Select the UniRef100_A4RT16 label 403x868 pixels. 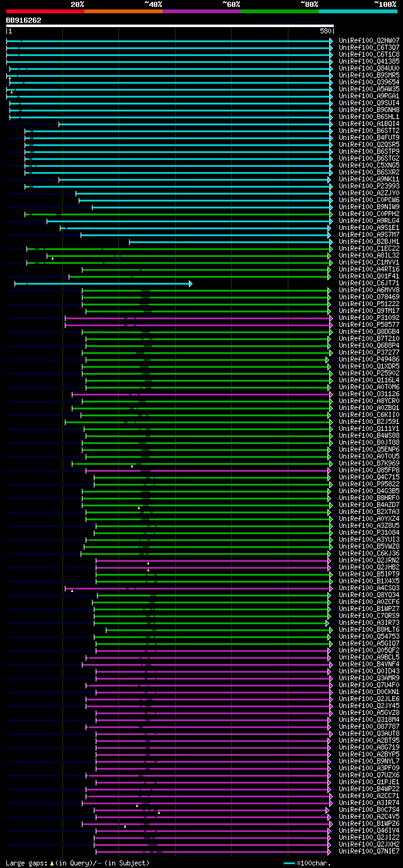(x=369, y=269)
